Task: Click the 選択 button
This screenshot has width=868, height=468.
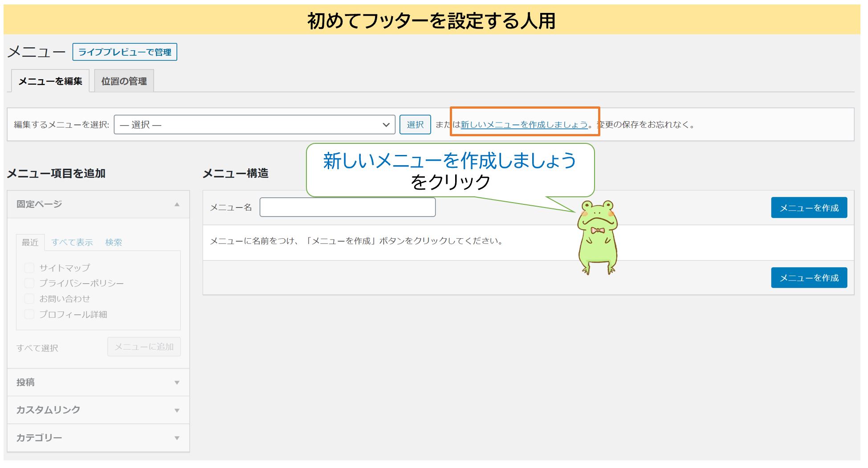Action: click(x=415, y=125)
